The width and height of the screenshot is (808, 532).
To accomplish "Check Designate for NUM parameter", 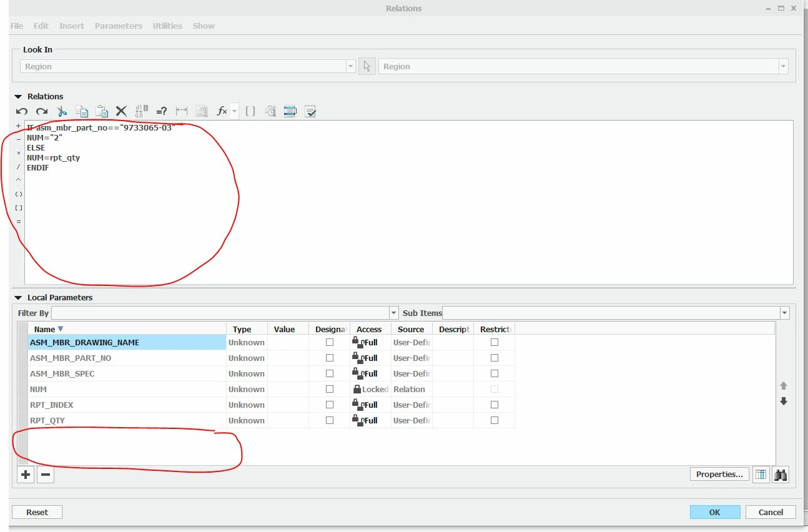I will click(330, 389).
